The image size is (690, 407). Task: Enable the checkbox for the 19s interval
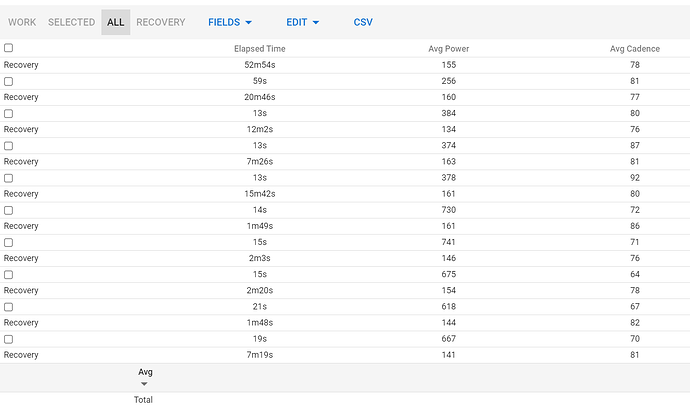[x=9, y=339]
